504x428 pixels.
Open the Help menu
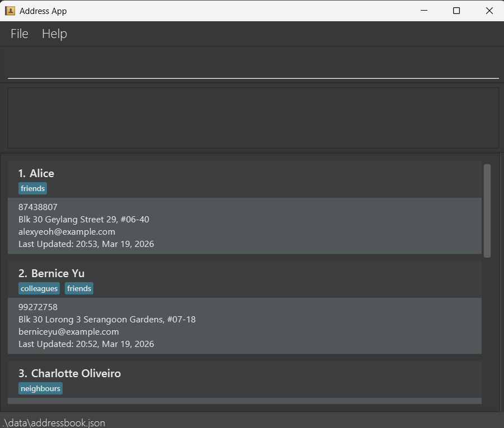click(x=54, y=34)
